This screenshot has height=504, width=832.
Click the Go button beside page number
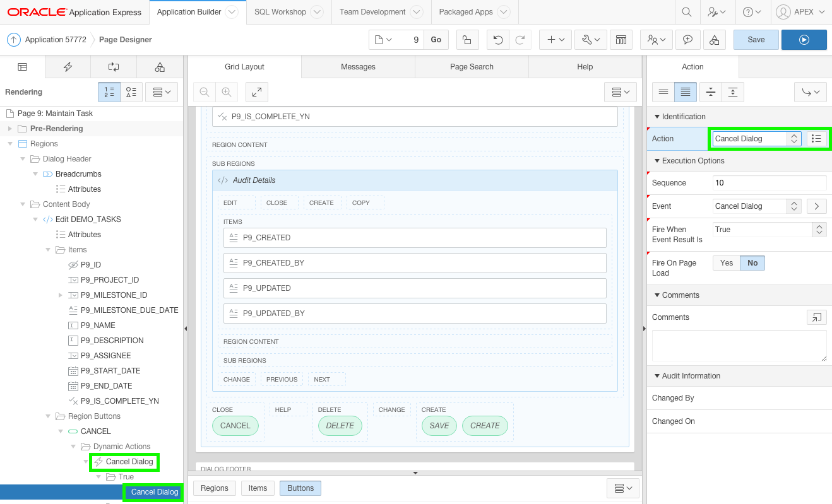(x=436, y=40)
